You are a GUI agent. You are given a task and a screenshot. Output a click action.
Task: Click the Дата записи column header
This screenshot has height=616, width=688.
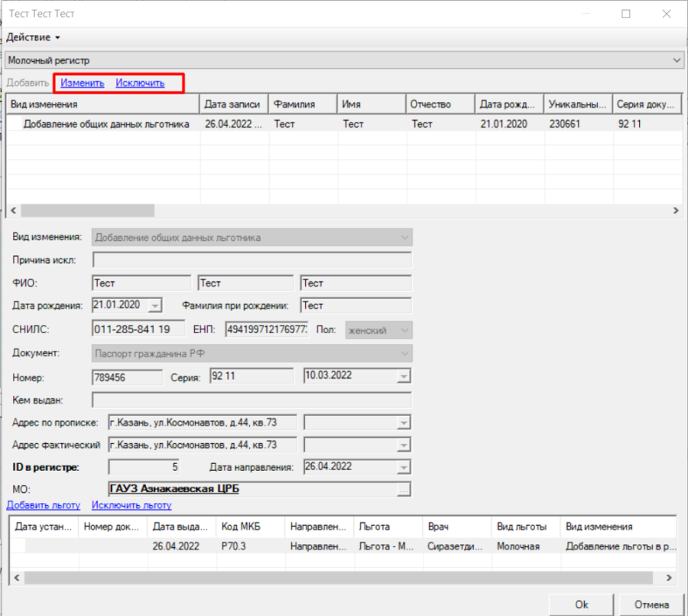click(234, 105)
